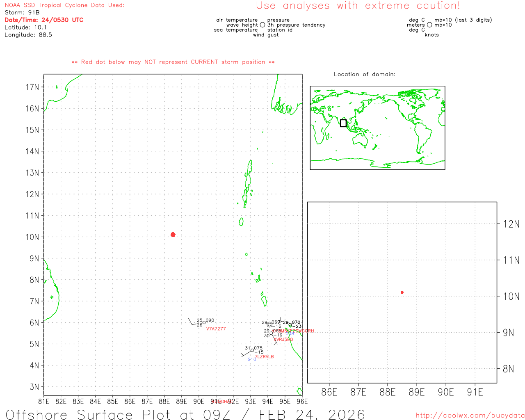This screenshot has width=525, height=420.
Task: Click red station ID 'V7A7277'
Action: 216,329
